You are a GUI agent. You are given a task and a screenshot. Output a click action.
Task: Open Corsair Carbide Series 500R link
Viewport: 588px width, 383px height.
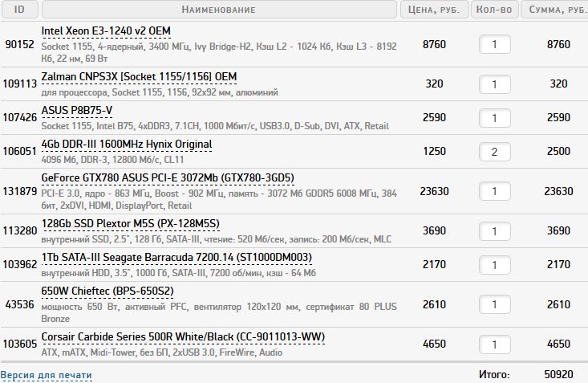click(183, 337)
